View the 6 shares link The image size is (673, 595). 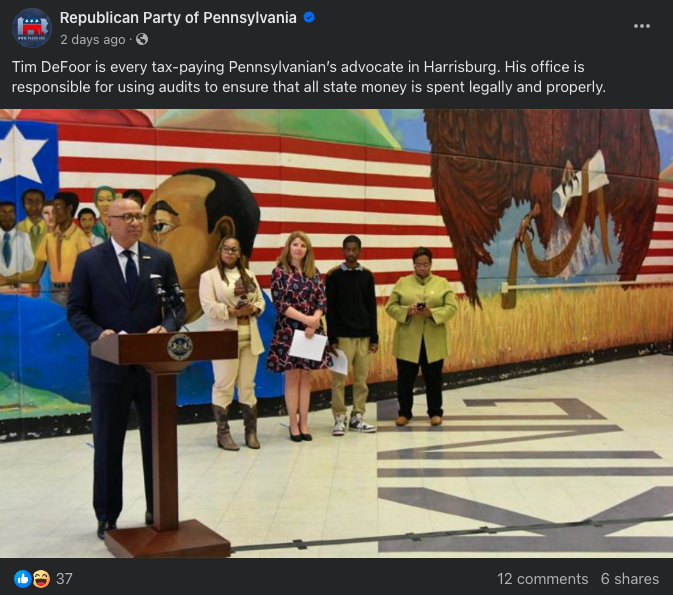coord(630,579)
